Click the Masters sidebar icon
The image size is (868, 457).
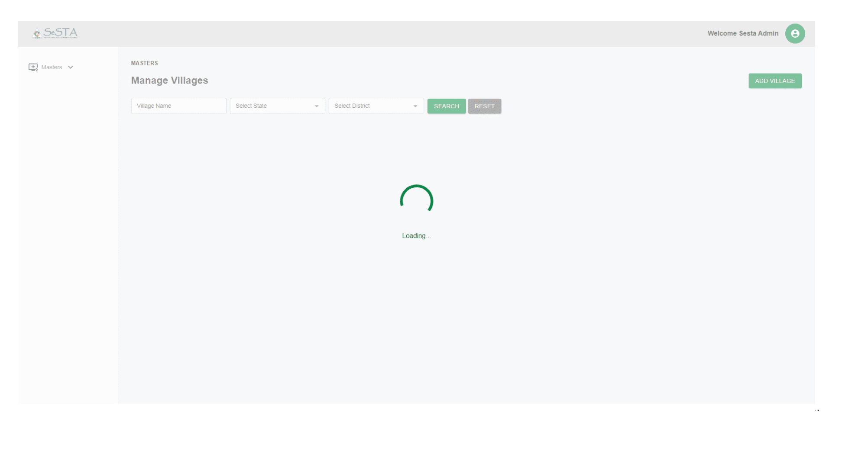click(x=33, y=67)
